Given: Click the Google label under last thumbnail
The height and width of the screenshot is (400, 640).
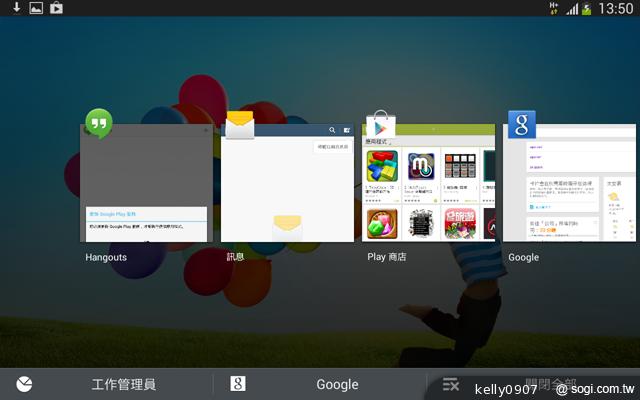Looking at the screenshot, I should click(523, 258).
